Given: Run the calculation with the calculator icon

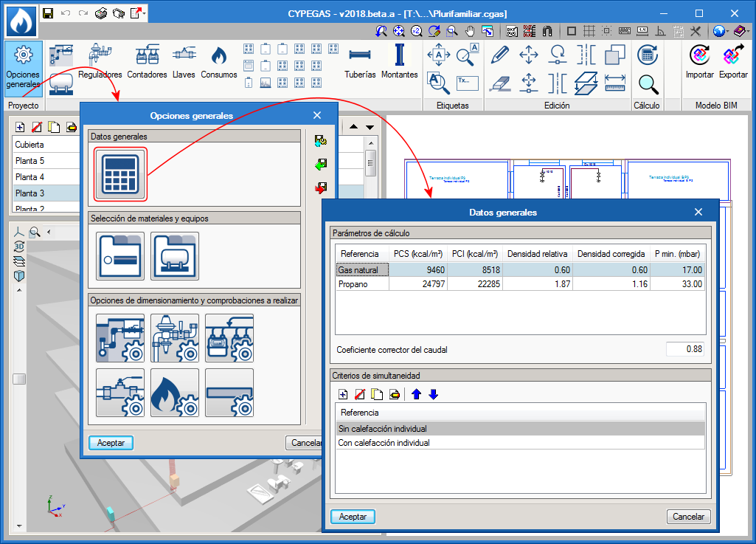Looking at the screenshot, I should (648, 55).
